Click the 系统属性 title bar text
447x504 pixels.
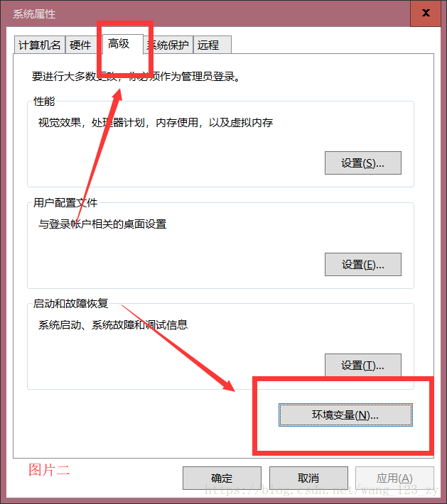[34, 13]
